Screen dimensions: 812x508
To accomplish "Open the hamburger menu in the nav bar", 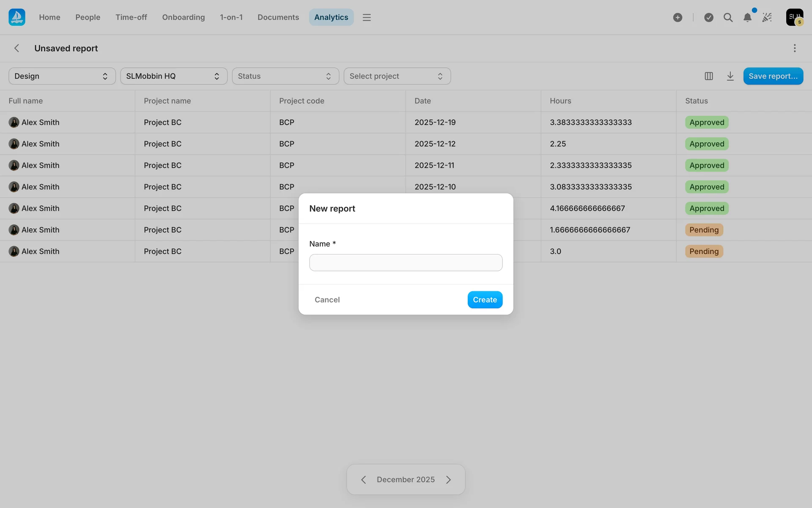I will (x=367, y=17).
